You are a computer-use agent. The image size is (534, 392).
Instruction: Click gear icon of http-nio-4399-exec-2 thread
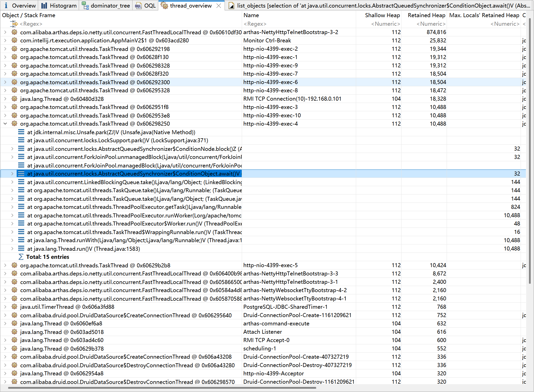pyautogui.click(x=14, y=49)
